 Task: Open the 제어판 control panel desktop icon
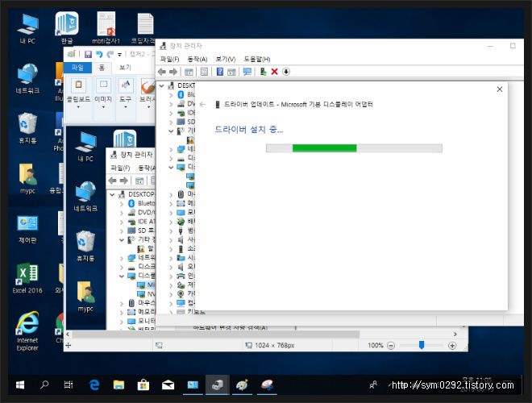[27, 230]
